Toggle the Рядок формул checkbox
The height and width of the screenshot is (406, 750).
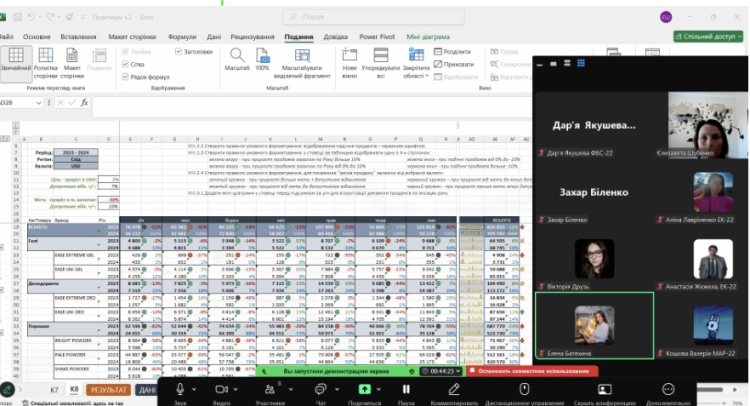coord(126,76)
